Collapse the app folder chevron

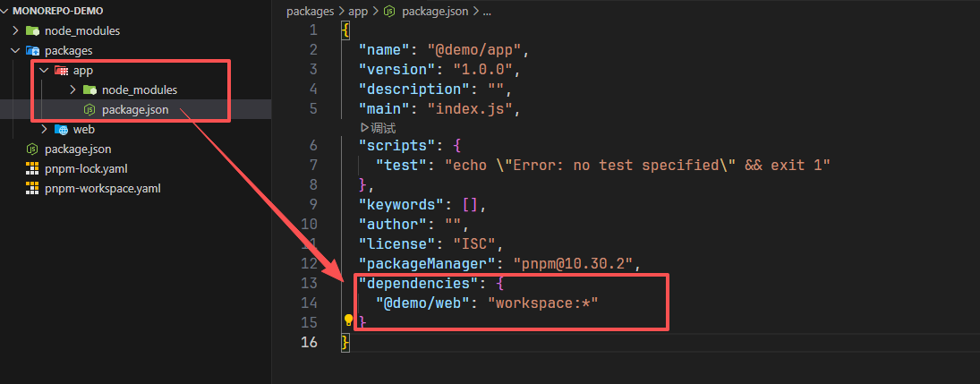[44, 70]
